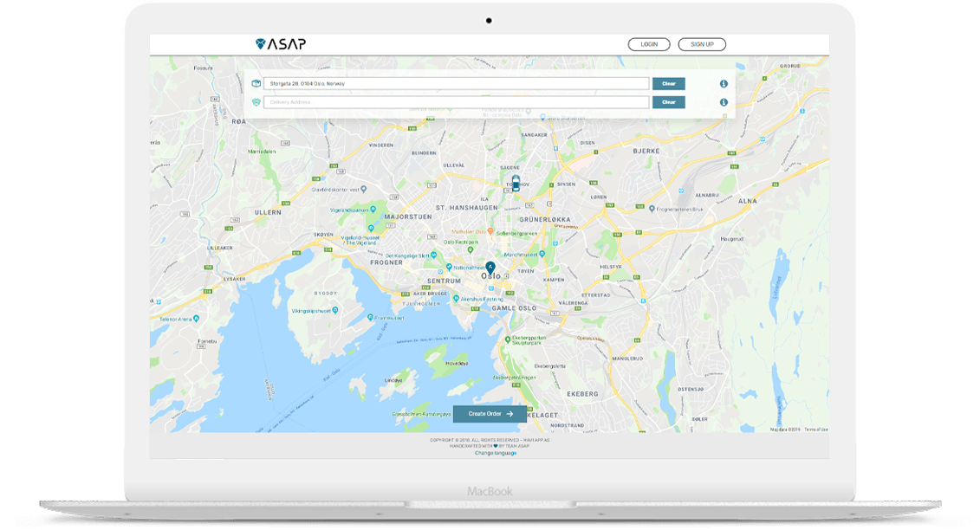
Task: Open the Change language link
Action: point(496,453)
